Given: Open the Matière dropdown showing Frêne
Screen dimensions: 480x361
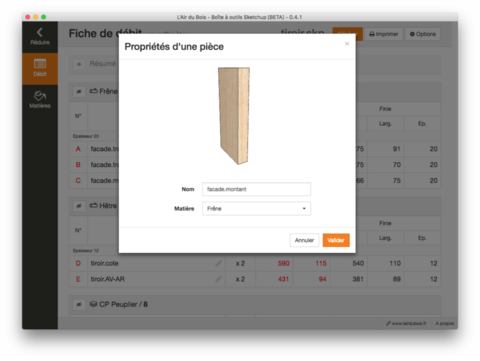Looking at the screenshot, I should click(x=256, y=208).
